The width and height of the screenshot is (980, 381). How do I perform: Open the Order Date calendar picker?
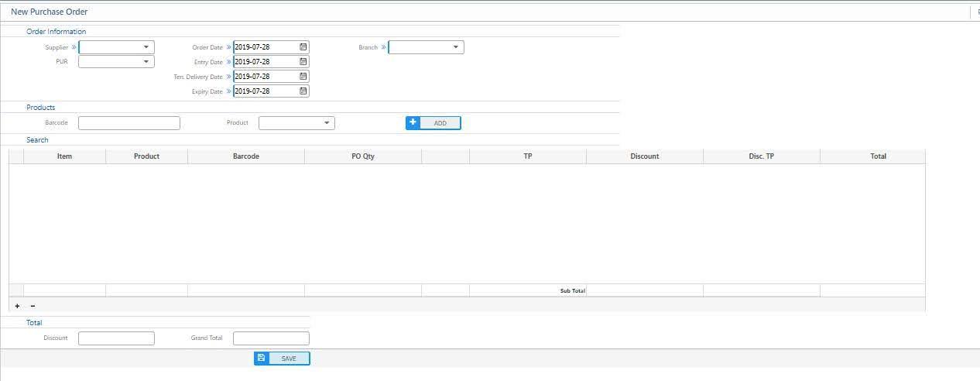(303, 47)
